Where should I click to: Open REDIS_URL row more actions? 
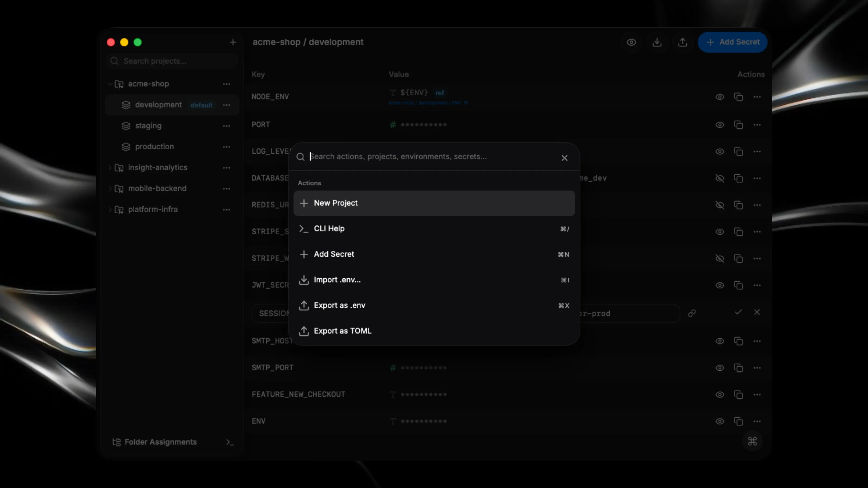pos(757,205)
